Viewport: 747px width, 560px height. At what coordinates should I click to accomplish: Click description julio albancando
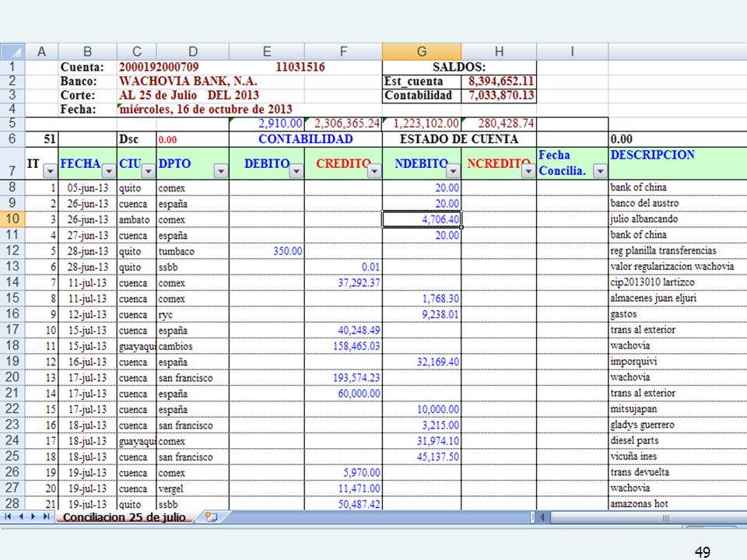pos(644,219)
